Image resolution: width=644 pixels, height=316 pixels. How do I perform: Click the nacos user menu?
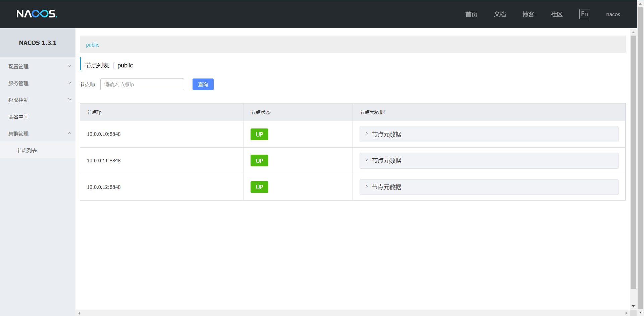coord(613,14)
